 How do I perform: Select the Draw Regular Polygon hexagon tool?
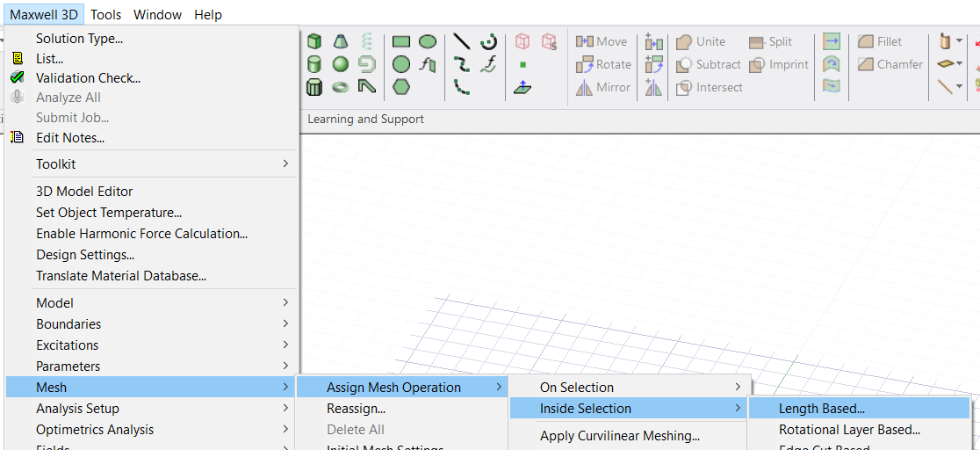pyautogui.click(x=401, y=87)
